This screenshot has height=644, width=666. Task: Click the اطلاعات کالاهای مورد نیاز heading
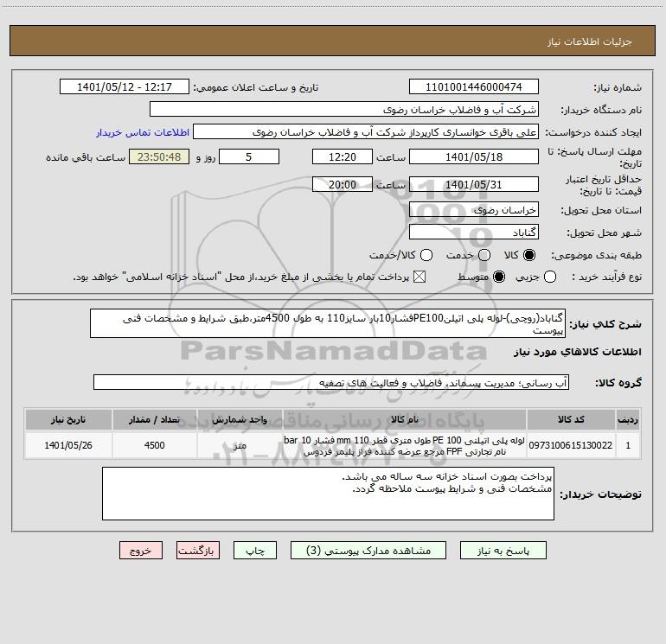click(577, 352)
